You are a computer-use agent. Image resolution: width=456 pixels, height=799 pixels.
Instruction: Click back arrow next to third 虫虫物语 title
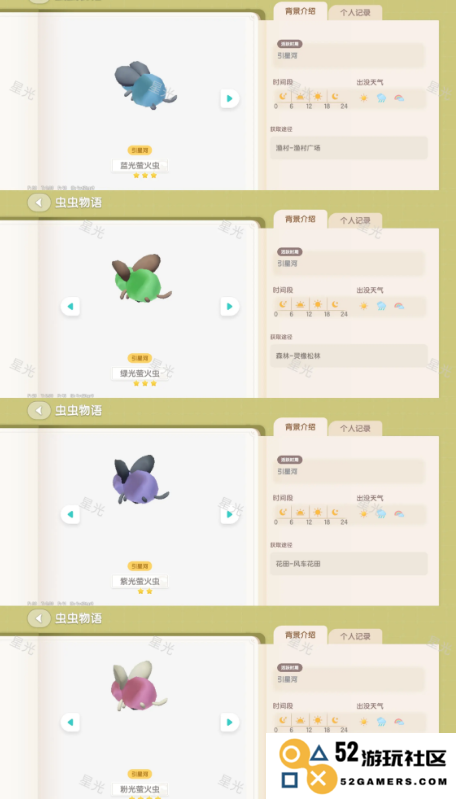[39, 618]
